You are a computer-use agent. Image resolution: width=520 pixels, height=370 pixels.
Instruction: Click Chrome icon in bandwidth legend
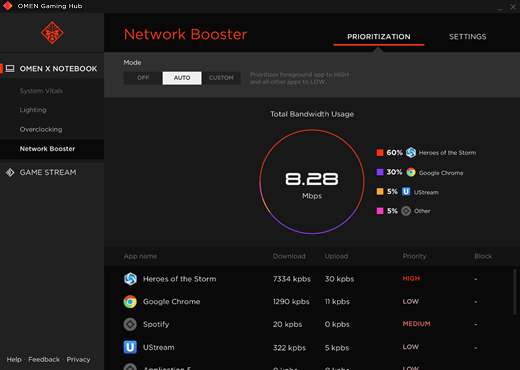pyautogui.click(x=411, y=172)
